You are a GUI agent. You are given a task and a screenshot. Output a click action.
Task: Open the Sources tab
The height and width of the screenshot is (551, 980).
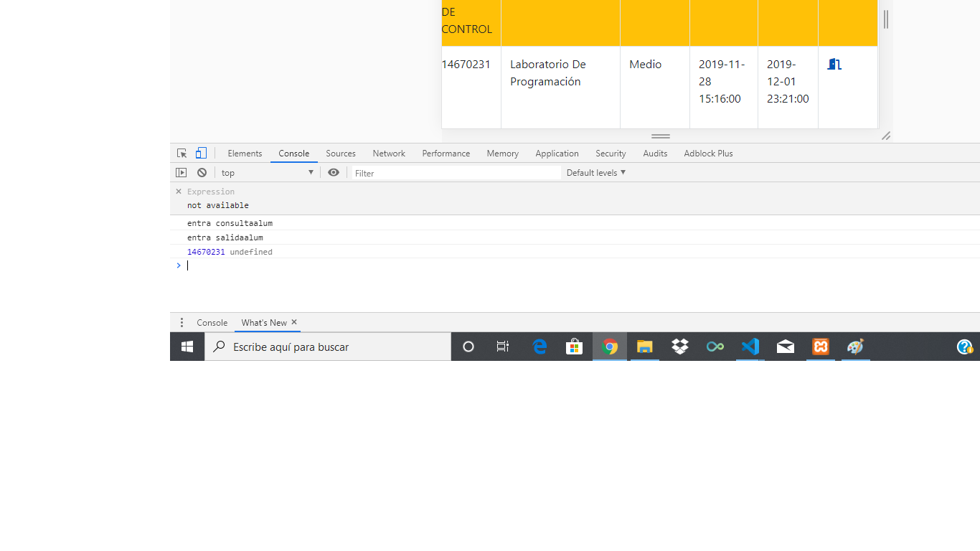(x=341, y=154)
